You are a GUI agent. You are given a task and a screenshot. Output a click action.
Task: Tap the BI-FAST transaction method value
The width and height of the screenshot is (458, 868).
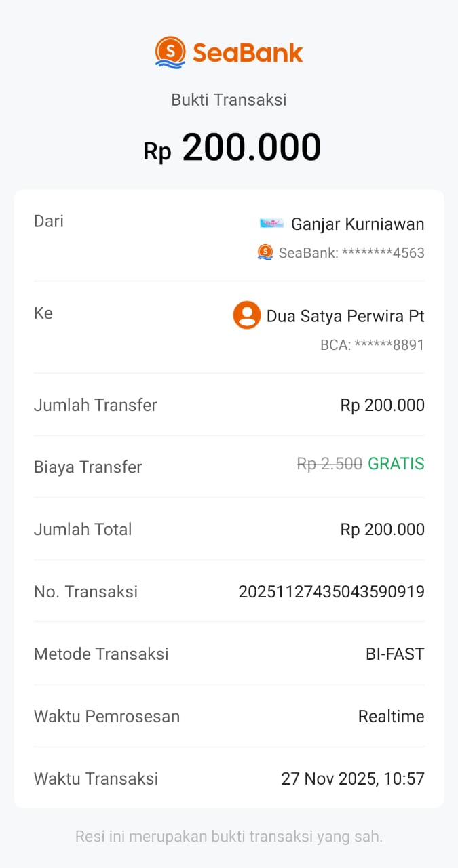(395, 654)
